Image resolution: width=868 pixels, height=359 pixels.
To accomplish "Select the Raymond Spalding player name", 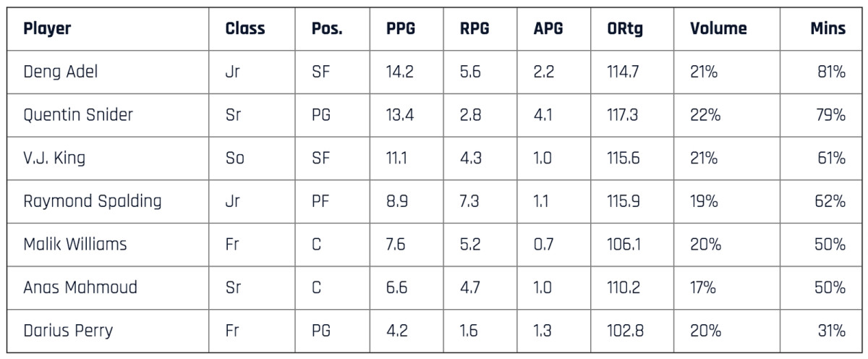I will [x=93, y=201].
